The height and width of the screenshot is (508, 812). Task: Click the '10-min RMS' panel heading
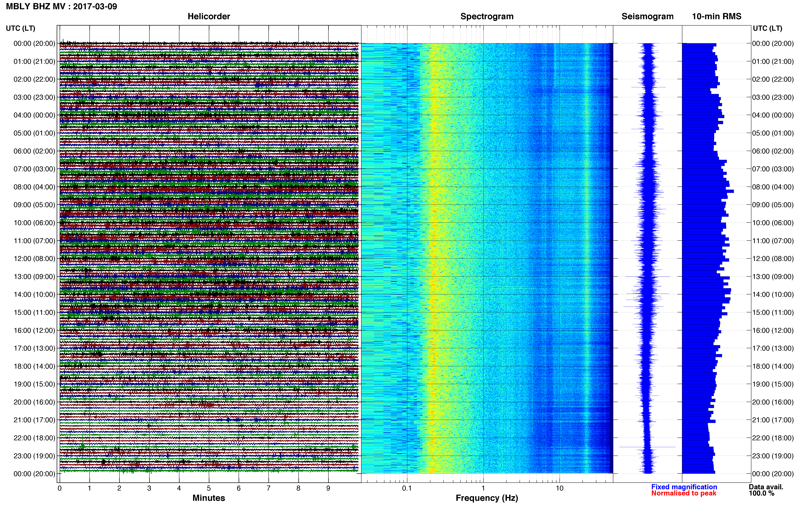[x=717, y=16]
